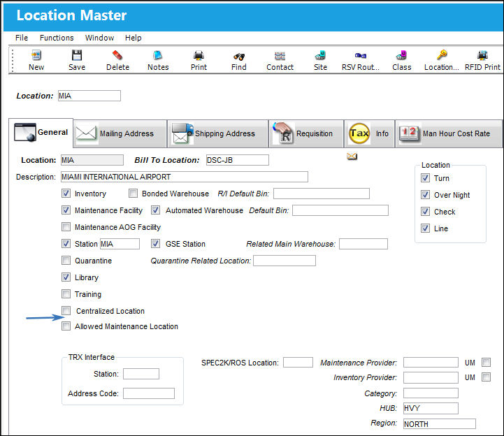Click the Region field showing NORTH
This screenshot has width=504, height=436.
pyautogui.click(x=440, y=424)
